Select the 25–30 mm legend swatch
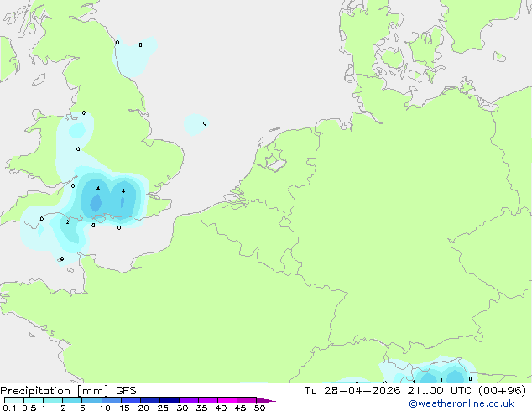Image resolution: width=532 pixels, height=411 pixels. click(x=169, y=400)
